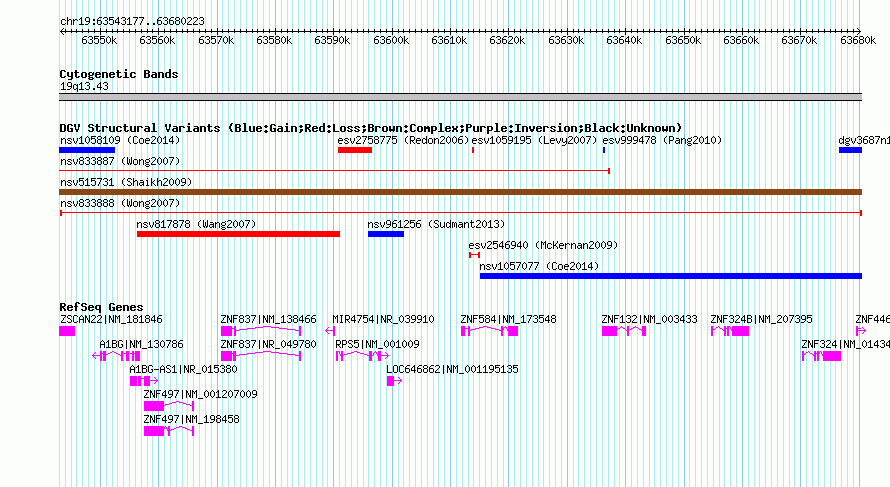Click the nsv961256 (Sudmant2013) label
The width and height of the screenshot is (890, 487).
[436, 224]
